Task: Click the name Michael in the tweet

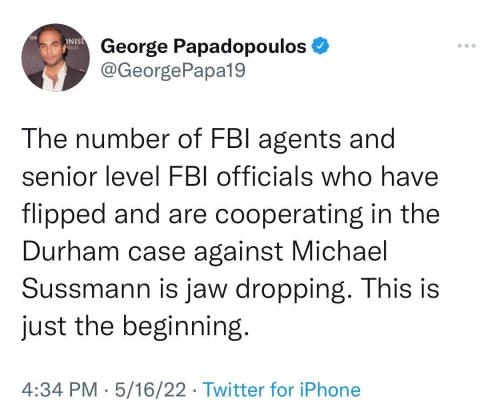Action: (x=340, y=251)
